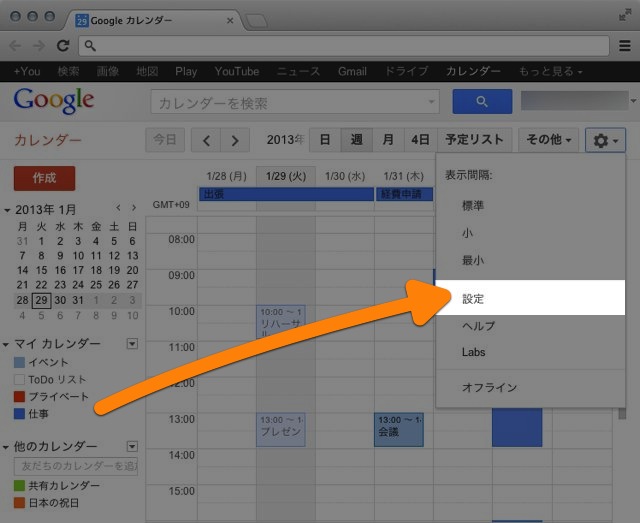This screenshot has width=640, height=523.
Task: Click 友だちのカレンダーを追加 field
Action: [76, 466]
